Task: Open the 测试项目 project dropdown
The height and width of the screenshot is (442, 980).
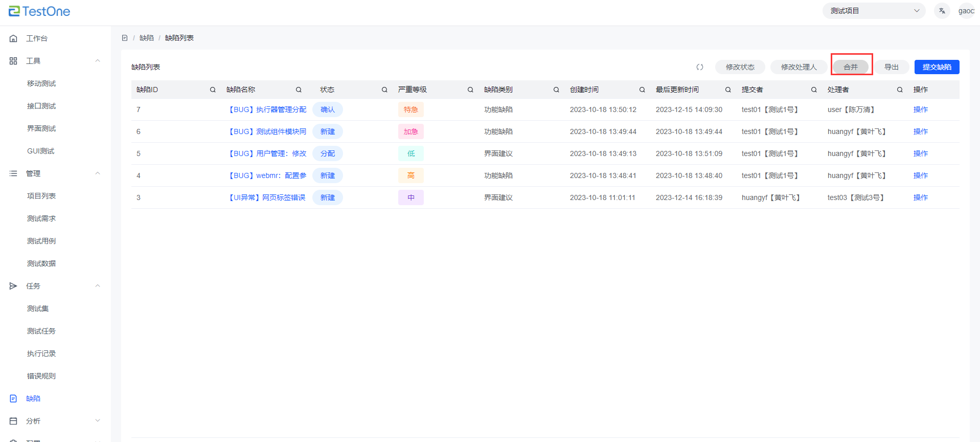Action: [x=873, y=11]
